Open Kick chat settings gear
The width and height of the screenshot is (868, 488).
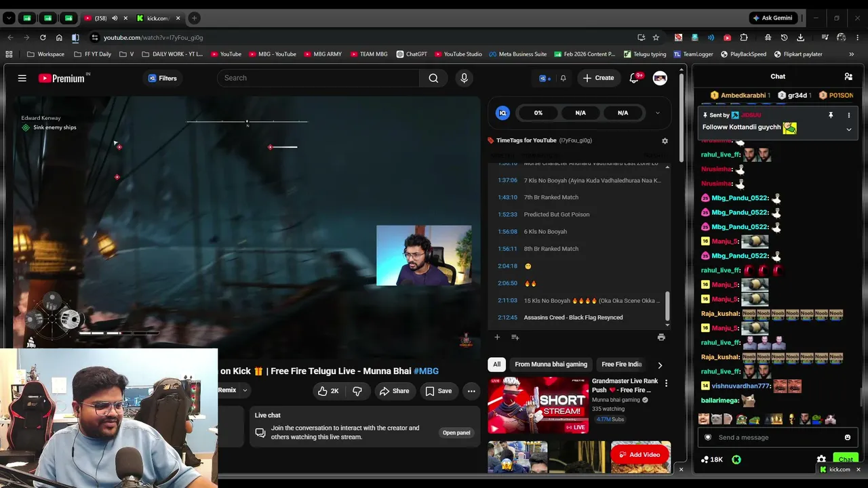tap(821, 460)
